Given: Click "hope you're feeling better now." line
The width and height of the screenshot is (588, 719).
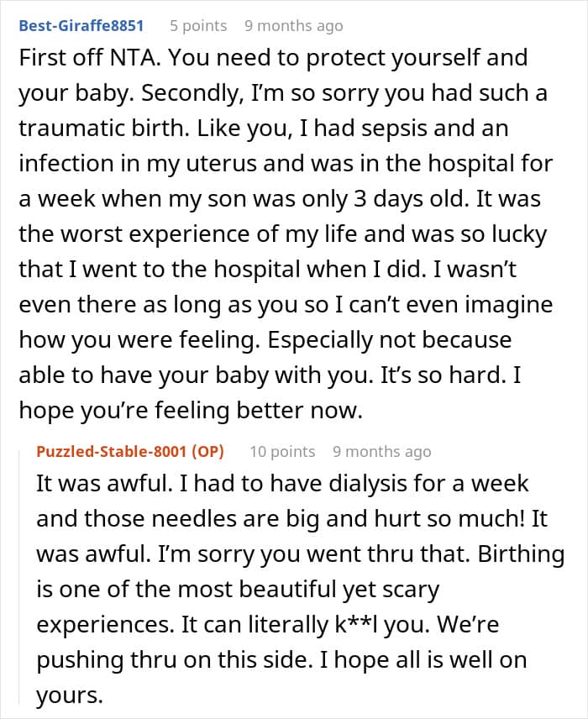Looking at the screenshot, I should [191, 411].
